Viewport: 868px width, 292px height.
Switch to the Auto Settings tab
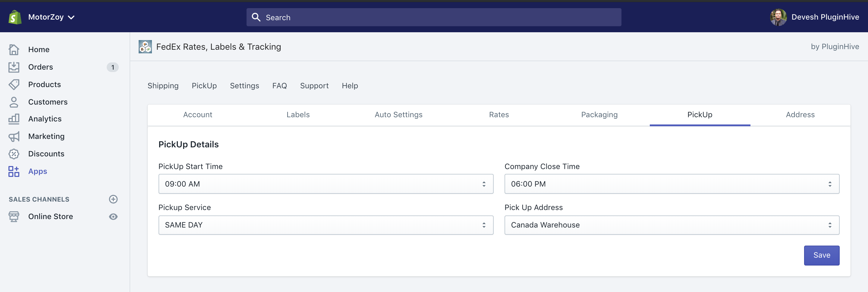pyautogui.click(x=399, y=115)
